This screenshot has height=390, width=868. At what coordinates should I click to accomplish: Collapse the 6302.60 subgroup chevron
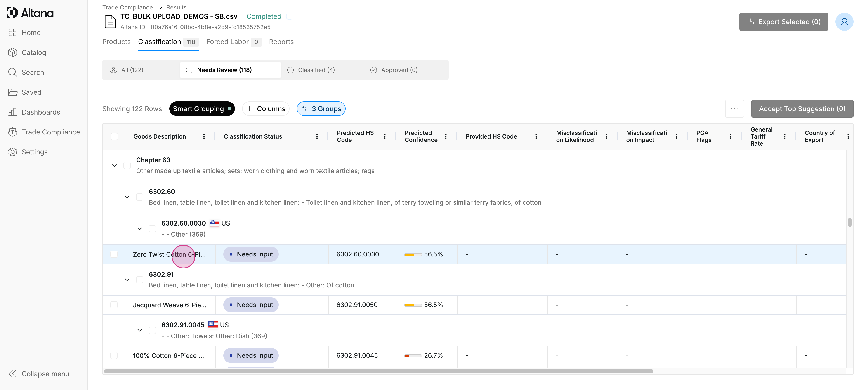pos(127,197)
